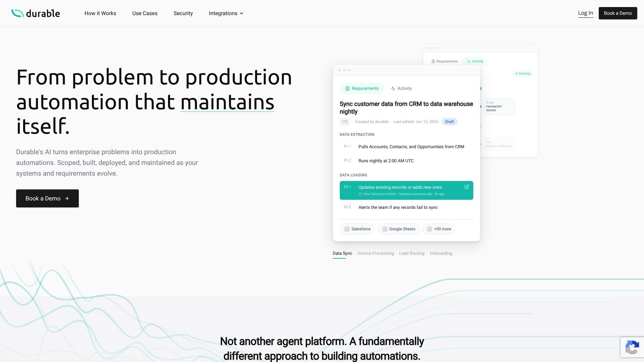Open the Integrations menu
Viewport: 644px width, 362px height.
(x=226, y=13)
